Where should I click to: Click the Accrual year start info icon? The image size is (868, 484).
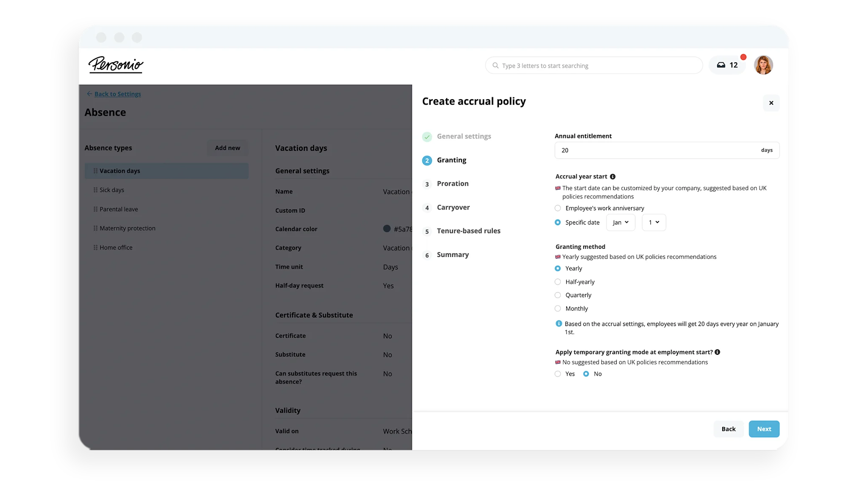(612, 177)
